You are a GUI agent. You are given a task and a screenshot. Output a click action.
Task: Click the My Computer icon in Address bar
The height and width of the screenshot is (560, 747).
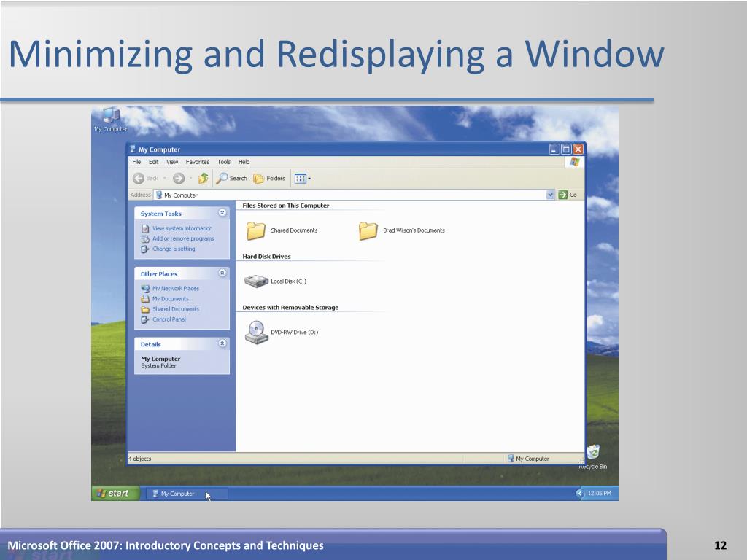[x=159, y=195]
